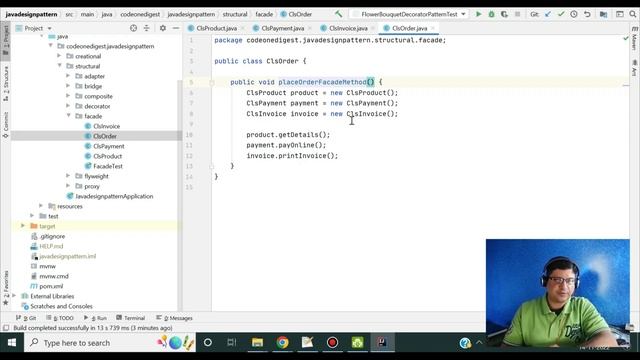Viewport: 640px width, 360px height.
Task: Open the Structure side tab
Action: [6, 84]
